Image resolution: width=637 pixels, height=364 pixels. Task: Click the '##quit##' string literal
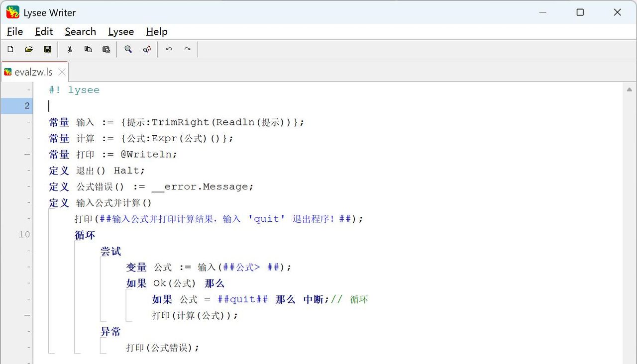(x=243, y=299)
